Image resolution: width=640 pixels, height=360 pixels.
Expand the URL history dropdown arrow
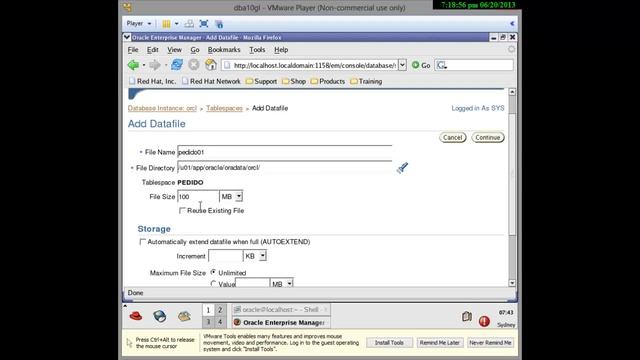[x=402, y=65]
